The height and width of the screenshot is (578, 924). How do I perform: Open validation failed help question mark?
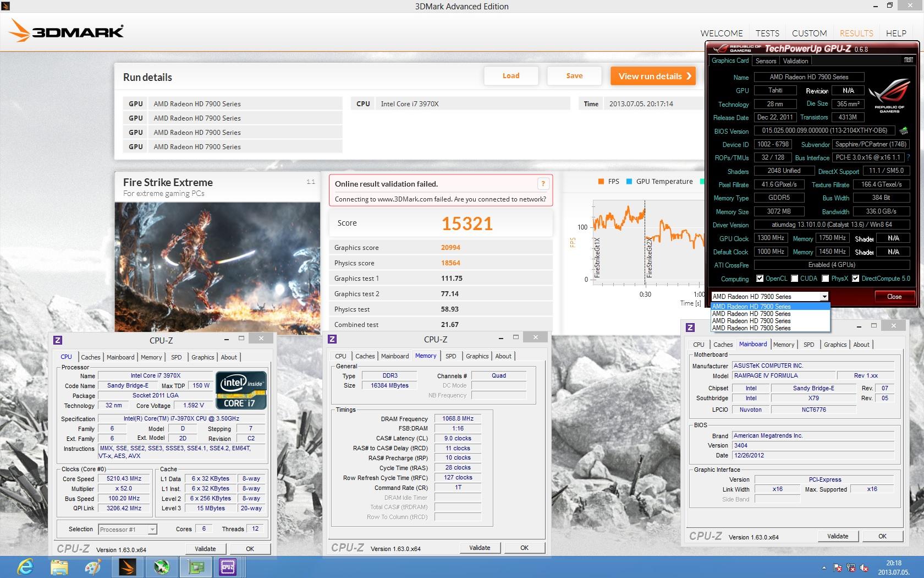pyautogui.click(x=543, y=184)
